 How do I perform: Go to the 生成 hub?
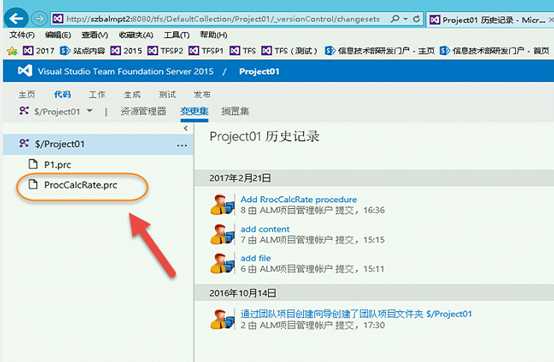[132, 94]
